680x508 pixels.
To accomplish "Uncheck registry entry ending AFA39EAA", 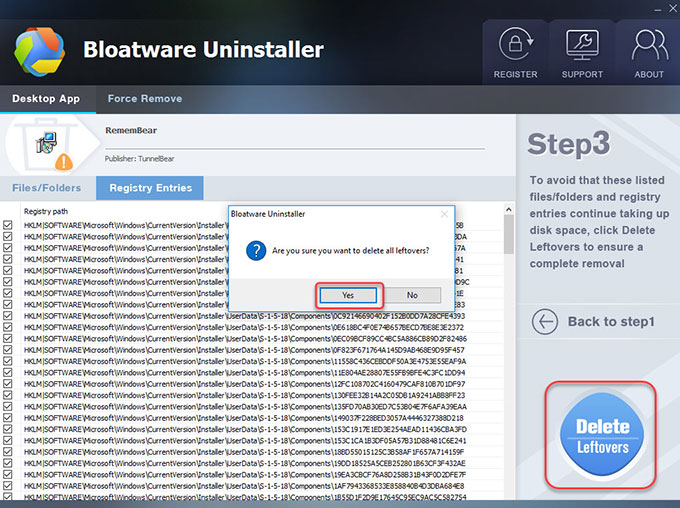I will point(7,406).
